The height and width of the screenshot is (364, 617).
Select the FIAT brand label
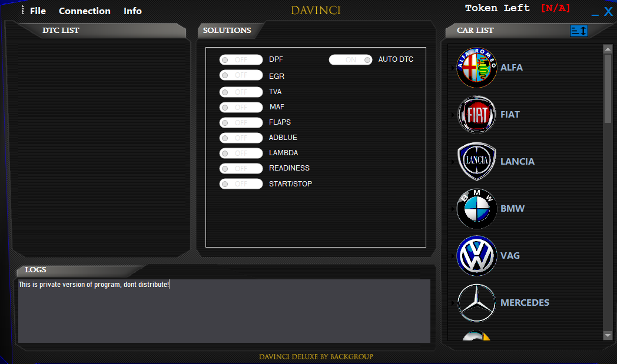click(x=510, y=115)
